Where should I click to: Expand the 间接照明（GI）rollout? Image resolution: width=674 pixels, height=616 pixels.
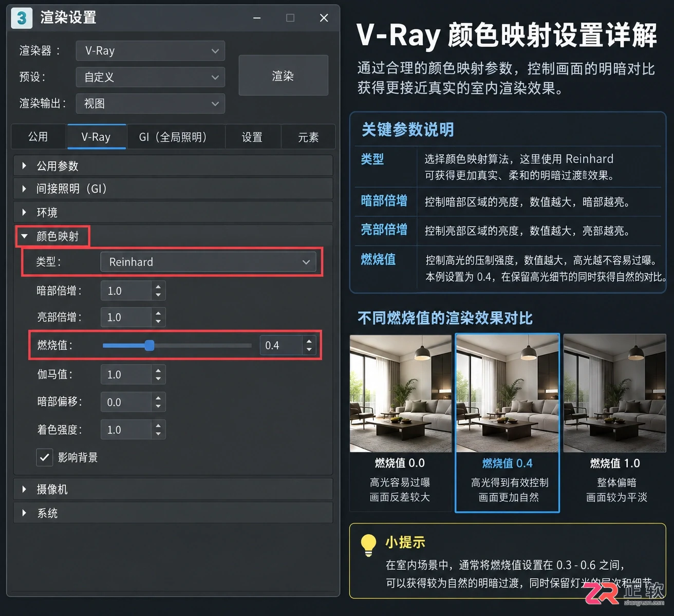click(x=173, y=189)
